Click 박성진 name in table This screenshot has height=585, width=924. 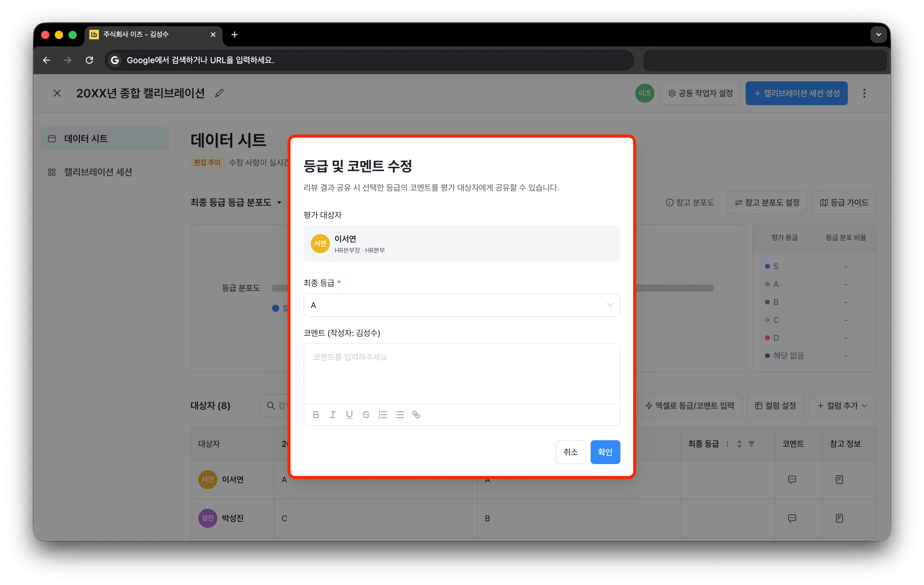click(233, 519)
